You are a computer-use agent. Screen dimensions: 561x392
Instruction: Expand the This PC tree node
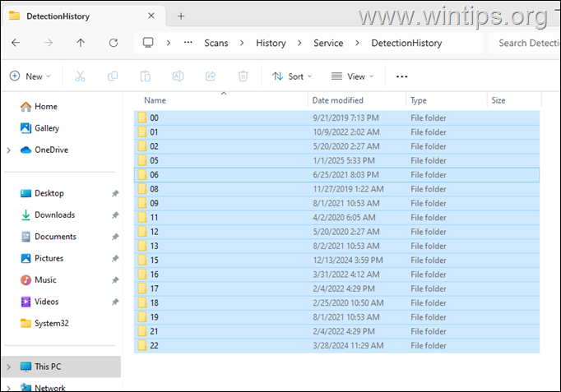9,367
